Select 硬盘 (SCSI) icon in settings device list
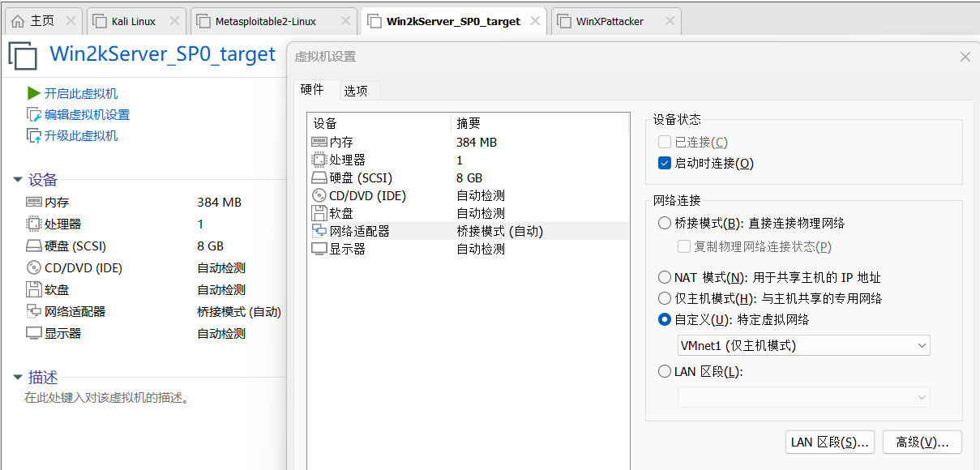Screen dimensions: 980x470 319,177
